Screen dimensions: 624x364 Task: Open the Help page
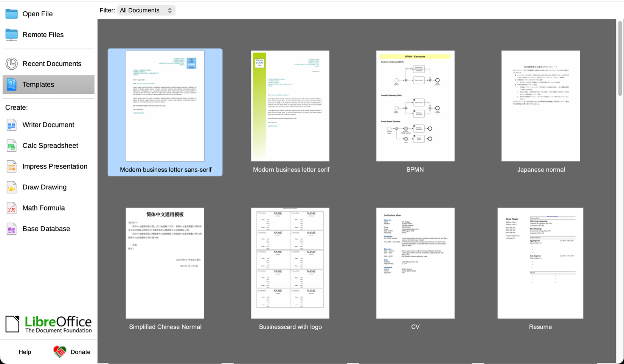pyautogui.click(x=25, y=352)
